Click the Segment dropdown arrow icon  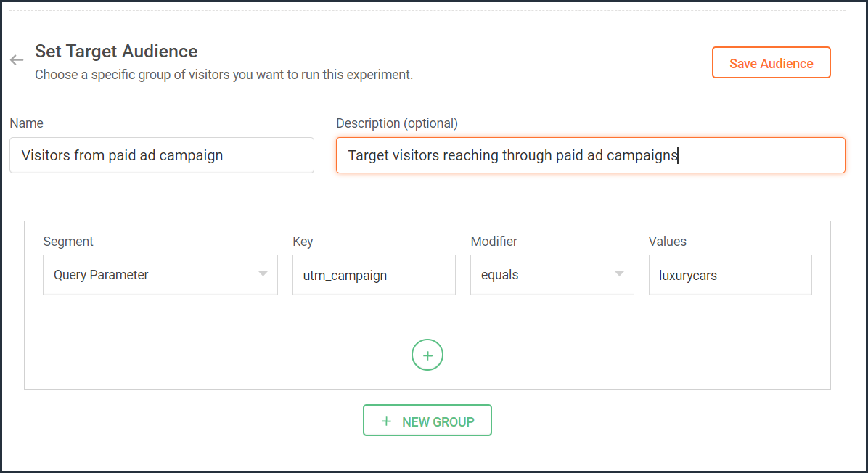click(x=263, y=274)
